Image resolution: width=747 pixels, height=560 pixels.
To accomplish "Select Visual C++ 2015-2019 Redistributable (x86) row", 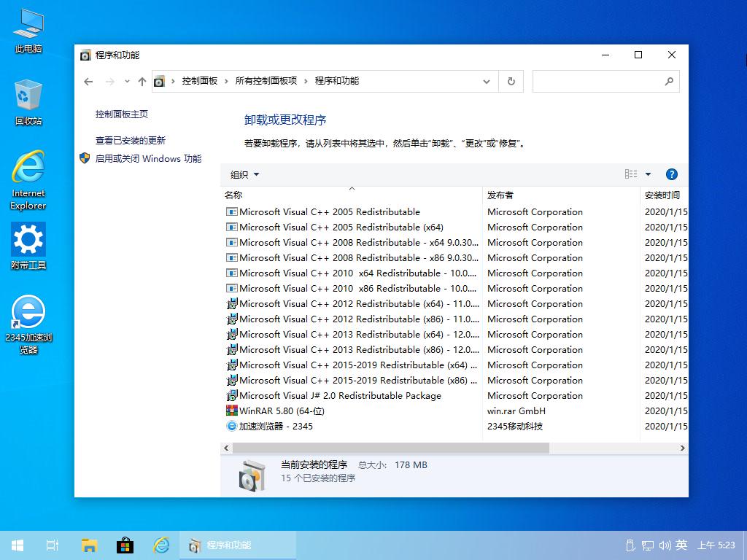I will 455,380.
